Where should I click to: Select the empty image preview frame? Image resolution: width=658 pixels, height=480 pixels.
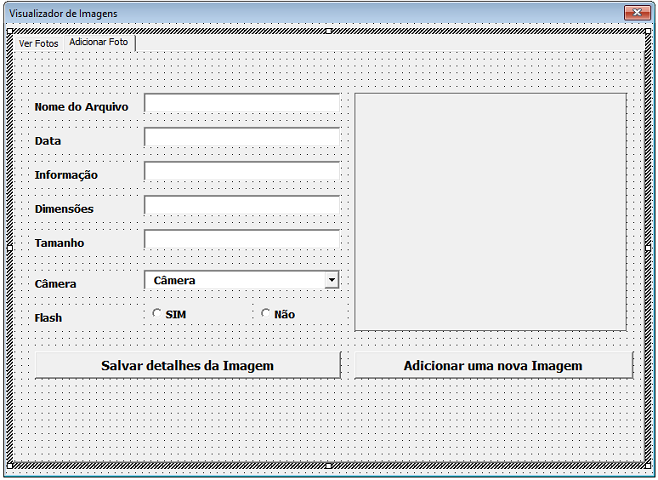[490, 212]
